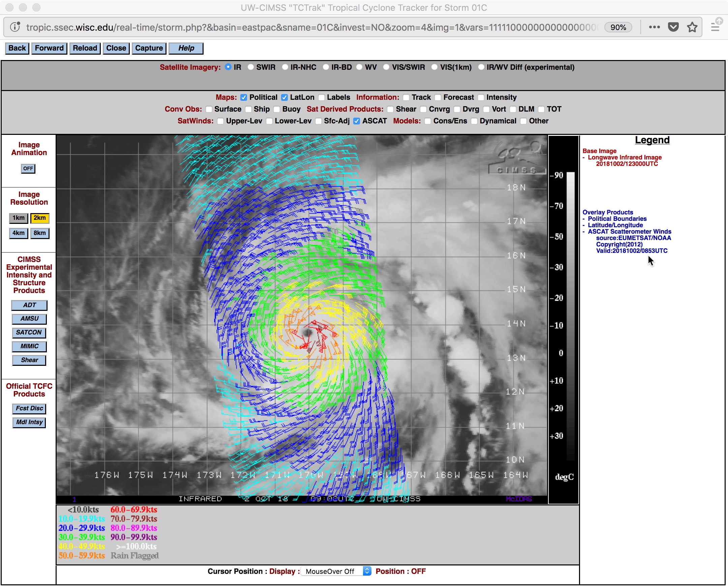Screen dimensions: 728x586
Task: Enable the TOT checkbox
Action: click(x=541, y=110)
